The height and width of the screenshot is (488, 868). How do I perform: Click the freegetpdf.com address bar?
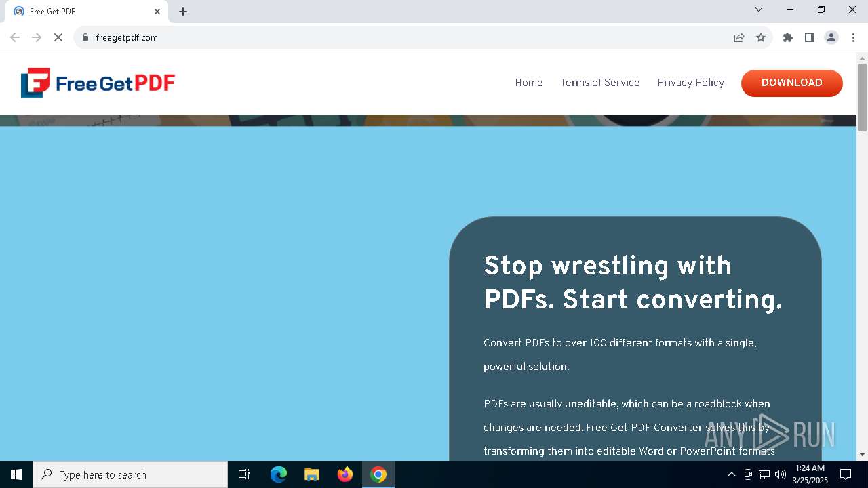pos(407,37)
